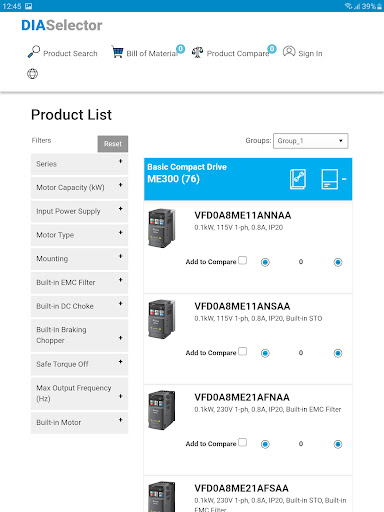Expand the Motor Type filter
Viewport: 384px width, 512px height.
pyautogui.click(x=79, y=235)
